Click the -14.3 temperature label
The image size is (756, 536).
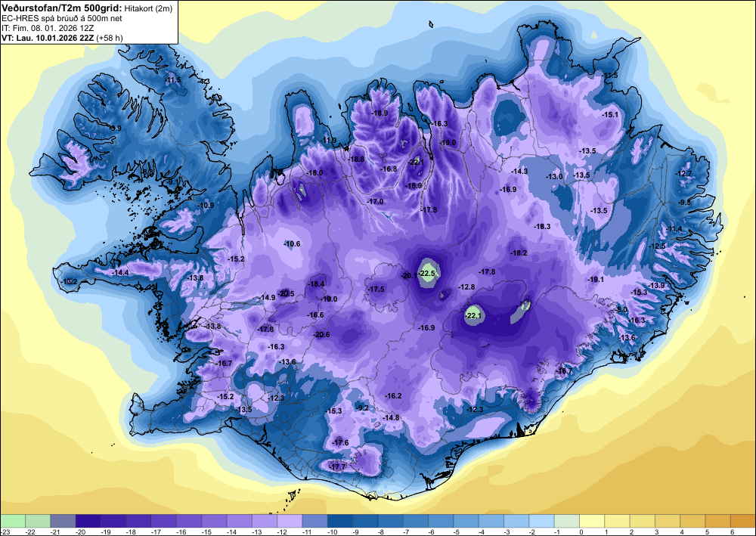coord(519,171)
